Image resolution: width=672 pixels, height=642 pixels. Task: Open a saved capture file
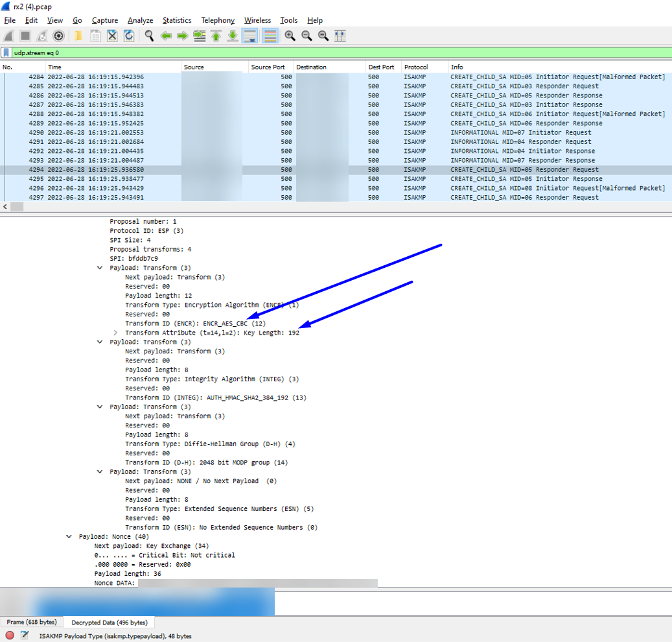click(x=78, y=36)
